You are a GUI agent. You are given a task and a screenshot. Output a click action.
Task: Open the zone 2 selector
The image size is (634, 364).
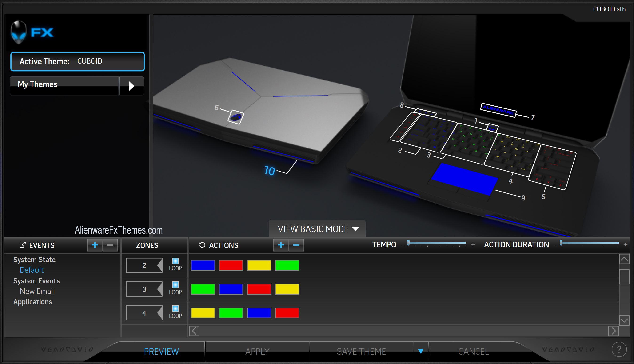pyautogui.click(x=144, y=265)
